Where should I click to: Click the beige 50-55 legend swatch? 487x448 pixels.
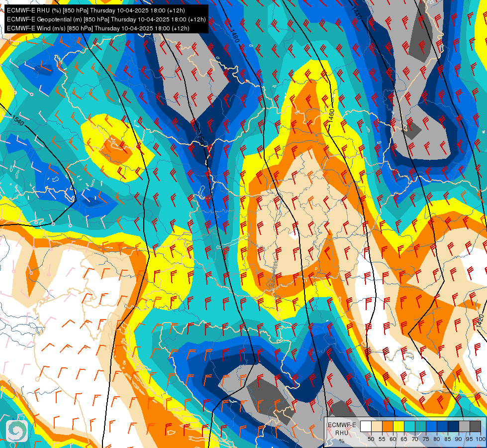pyautogui.click(x=377, y=426)
